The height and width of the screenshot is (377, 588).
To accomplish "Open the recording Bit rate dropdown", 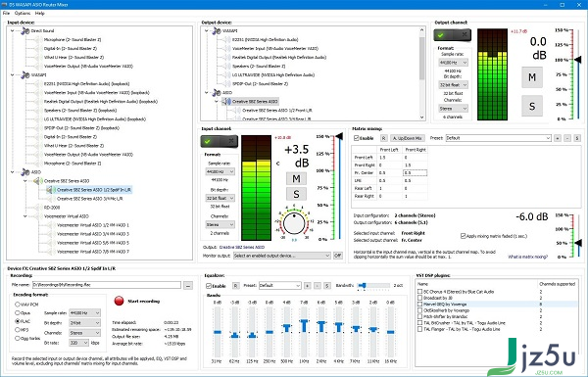I will (78, 343).
